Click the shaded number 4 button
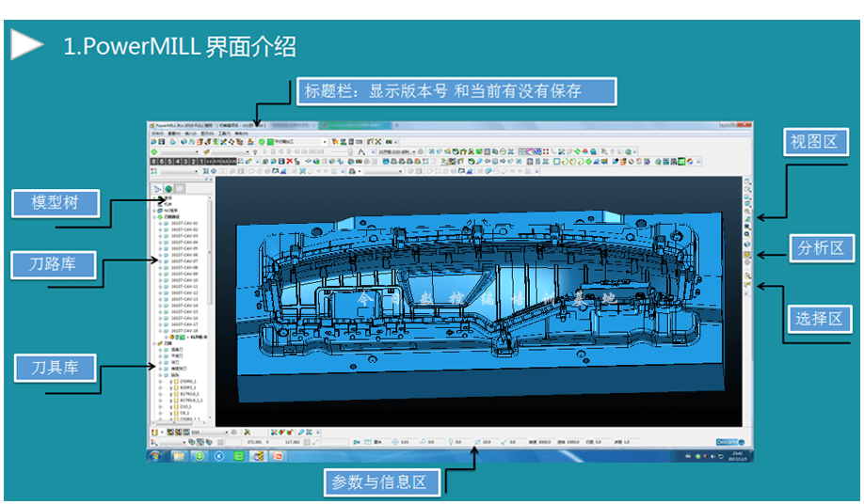864x504 pixels. (x=178, y=161)
